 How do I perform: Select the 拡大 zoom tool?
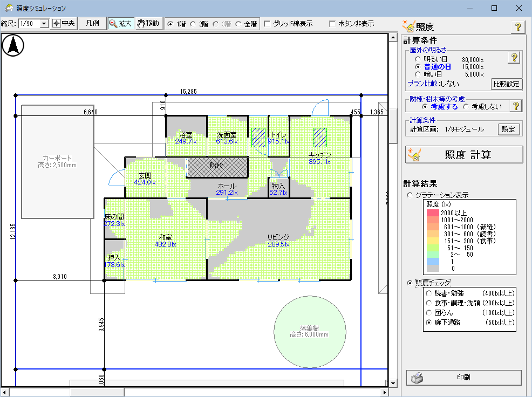pyautogui.click(x=121, y=23)
